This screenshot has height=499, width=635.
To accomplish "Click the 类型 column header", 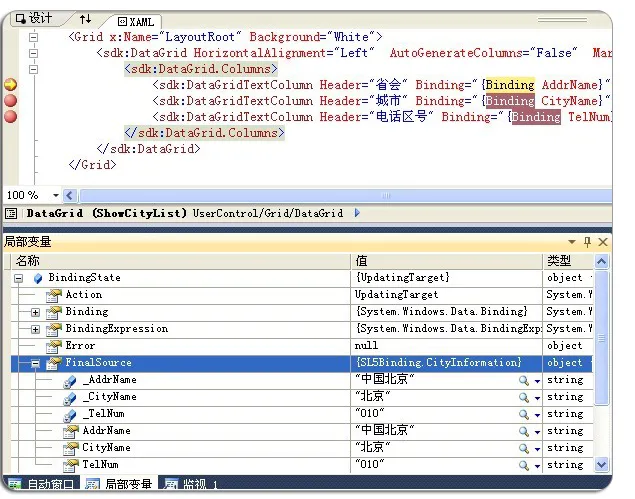I will 568,261.
